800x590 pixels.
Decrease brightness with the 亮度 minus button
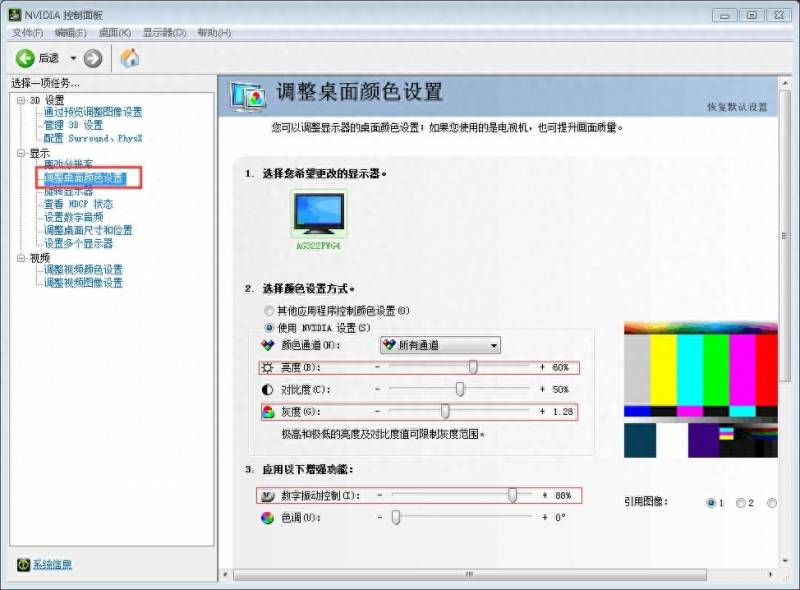click(x=378, y=367)
